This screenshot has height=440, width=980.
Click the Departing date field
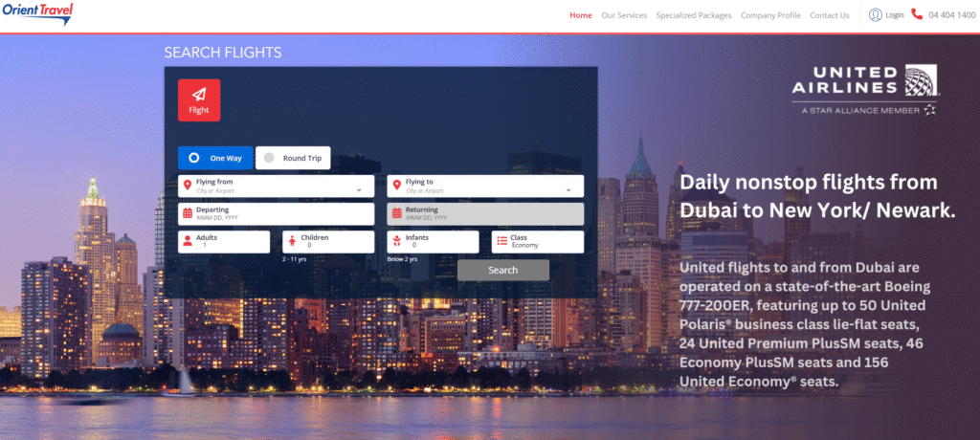277,213
